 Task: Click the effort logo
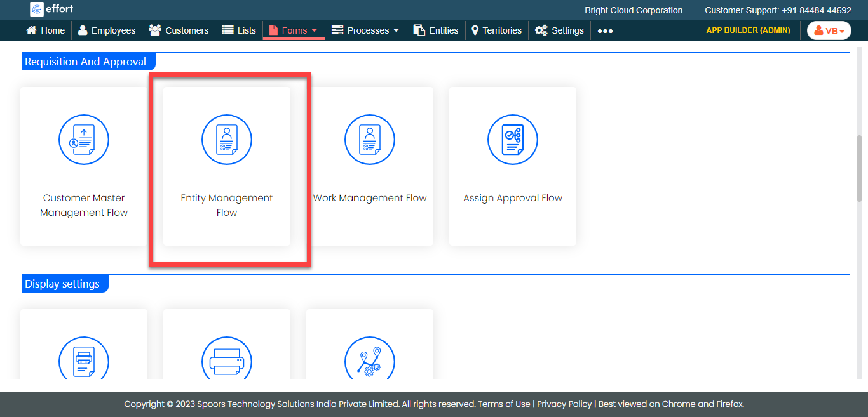click(x=52, y=9)
